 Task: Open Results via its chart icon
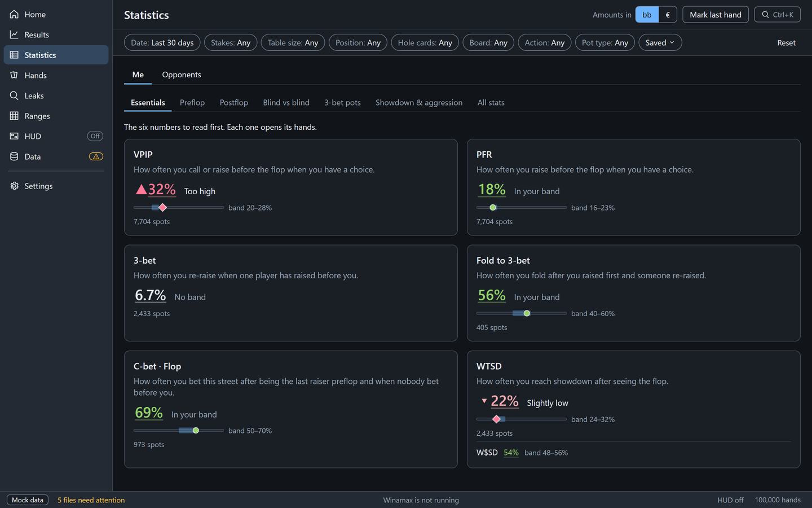point(14,34)
